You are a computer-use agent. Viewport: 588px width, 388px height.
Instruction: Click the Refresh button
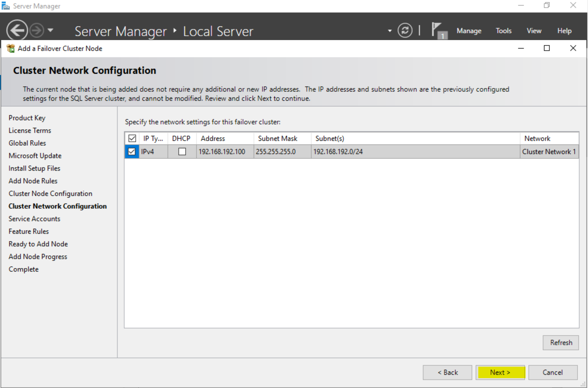561,342
